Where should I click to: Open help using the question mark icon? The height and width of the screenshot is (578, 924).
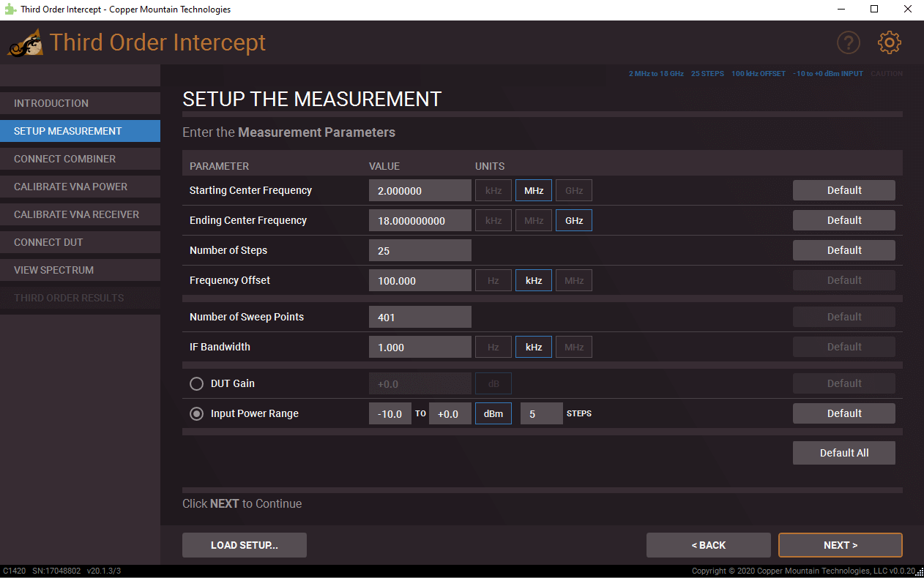849,42
